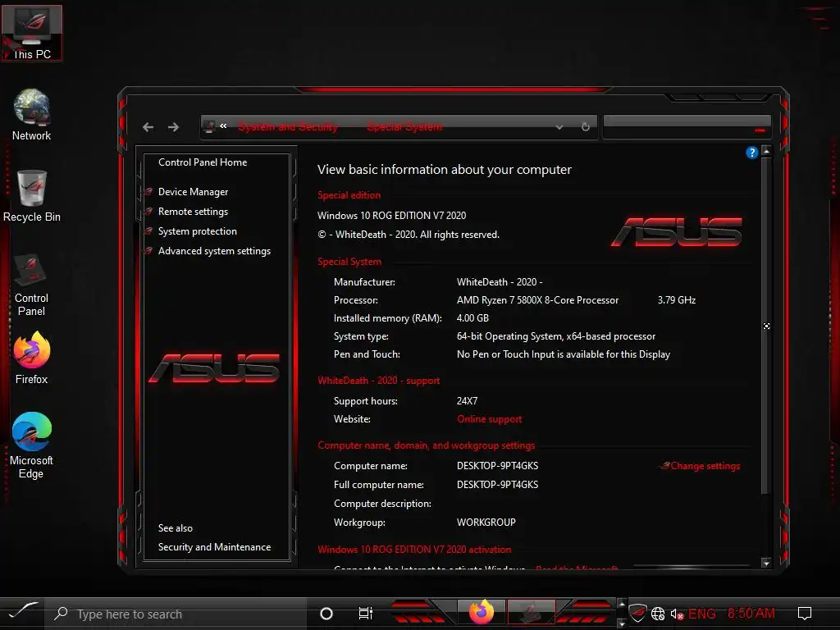Open the muted volume tray icon
The height and width of the screenshot is (630, 840).
tap(677, 614)
